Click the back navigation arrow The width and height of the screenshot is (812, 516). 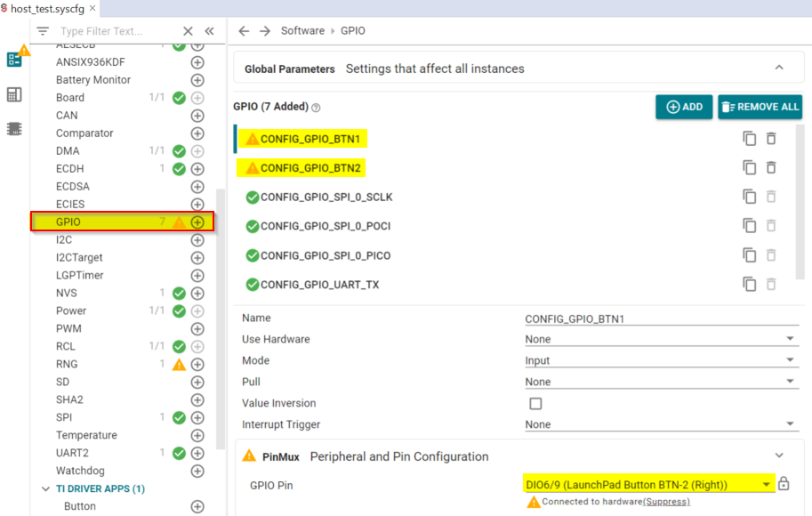[244, 31]
